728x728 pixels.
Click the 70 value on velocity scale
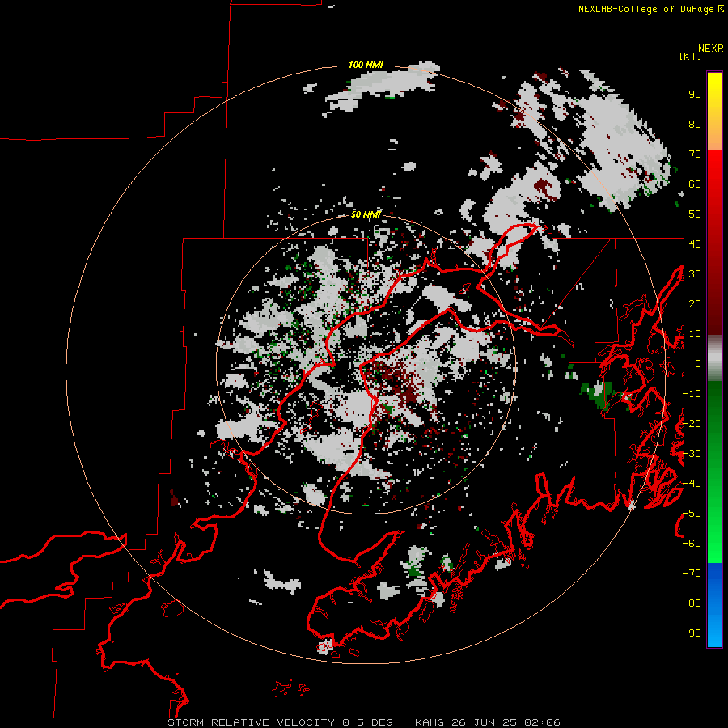click(695, 154)
